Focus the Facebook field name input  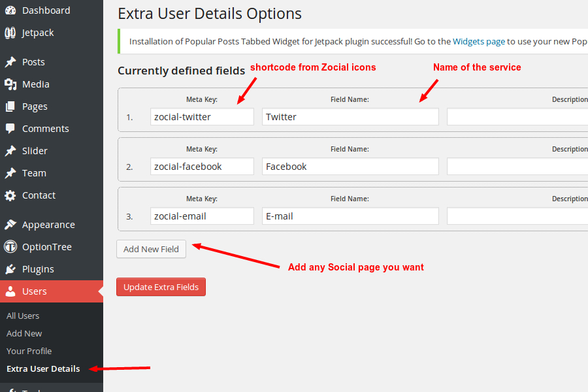pos(350,166)
